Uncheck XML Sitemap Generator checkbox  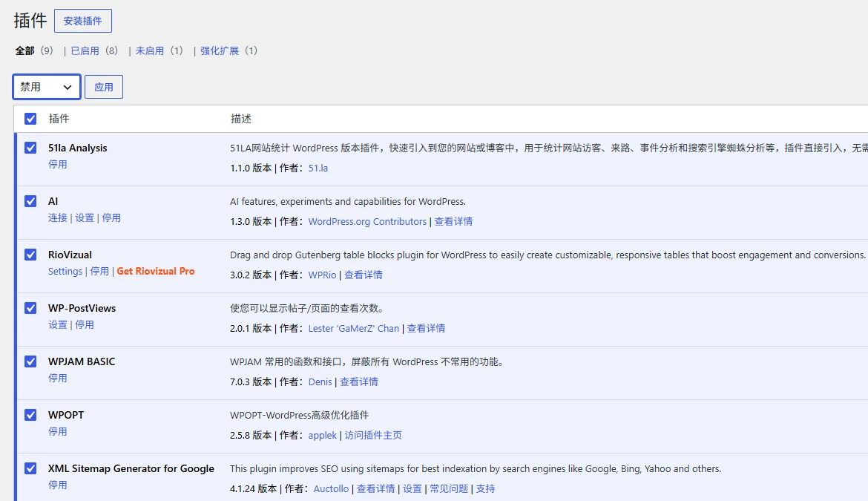[30, 468]
